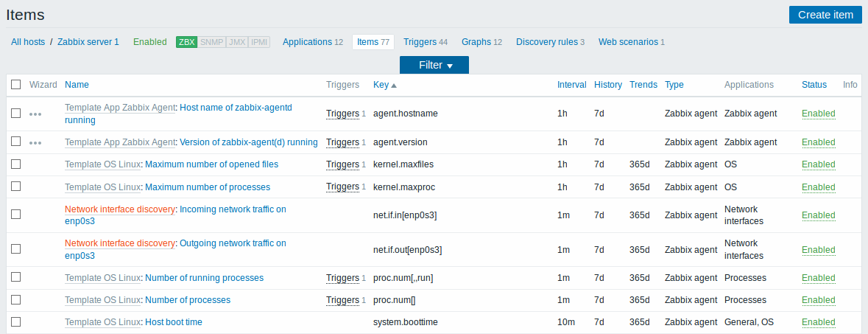Tick the select-all checkbox in table header
This screenshot has height=334, width=868.
pos(16,84)
